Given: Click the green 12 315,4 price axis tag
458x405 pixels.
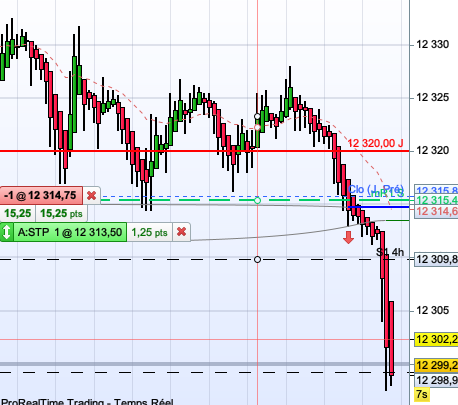Looking at the screenshot, I should (x=436, y=200).
